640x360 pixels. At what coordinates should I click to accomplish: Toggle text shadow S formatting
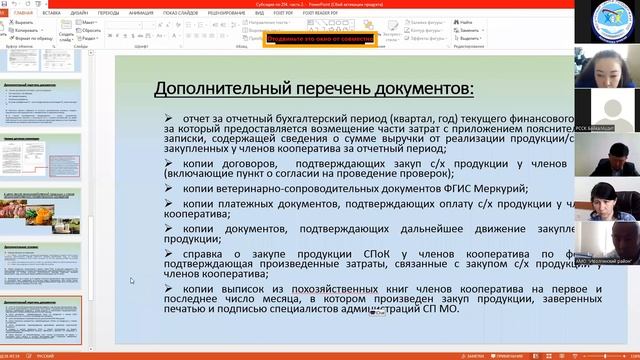[133, 36]
